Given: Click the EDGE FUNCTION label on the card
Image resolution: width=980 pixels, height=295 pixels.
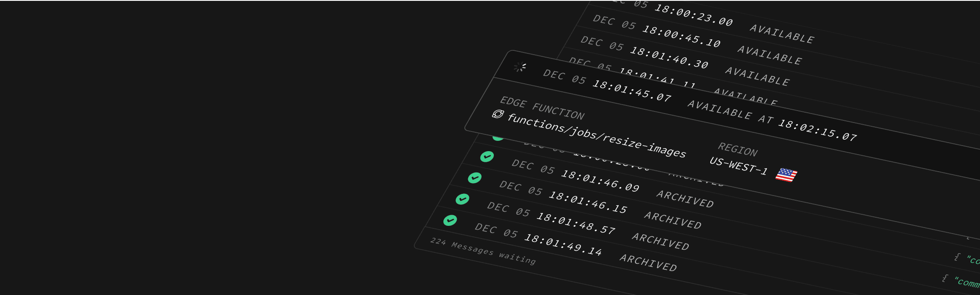Looking at the screenshot, I should [x=542, y=108].
